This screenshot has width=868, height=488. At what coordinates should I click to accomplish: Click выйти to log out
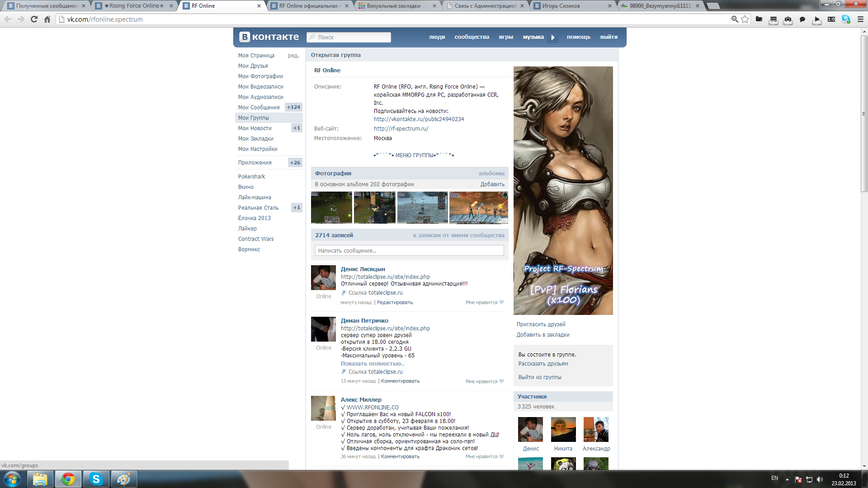pos(609,37)
